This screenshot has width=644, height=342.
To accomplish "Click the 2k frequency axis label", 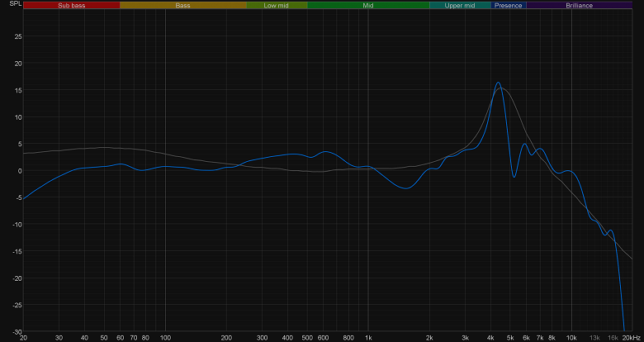I will [429, 338].
